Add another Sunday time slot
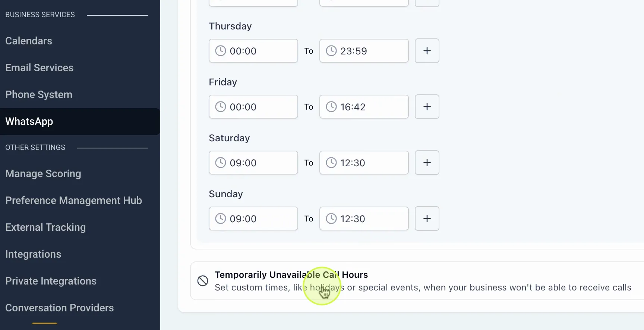The image size is (644, 330). [x=427, y=219]
